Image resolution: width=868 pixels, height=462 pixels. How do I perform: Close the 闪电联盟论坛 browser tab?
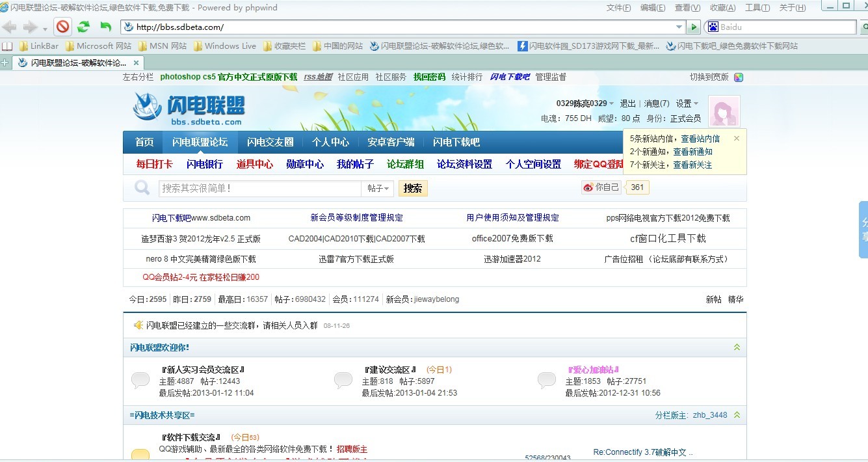click(137, 63)
